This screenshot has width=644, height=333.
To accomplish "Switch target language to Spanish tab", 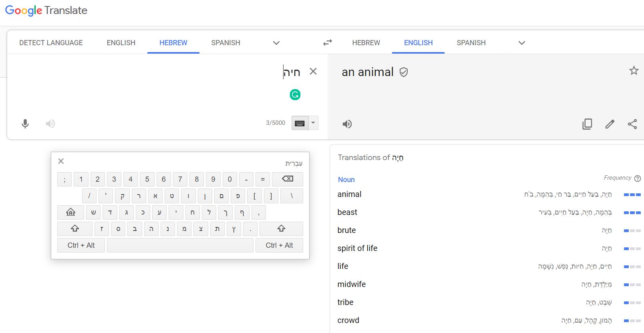I will tap(471, 43).
